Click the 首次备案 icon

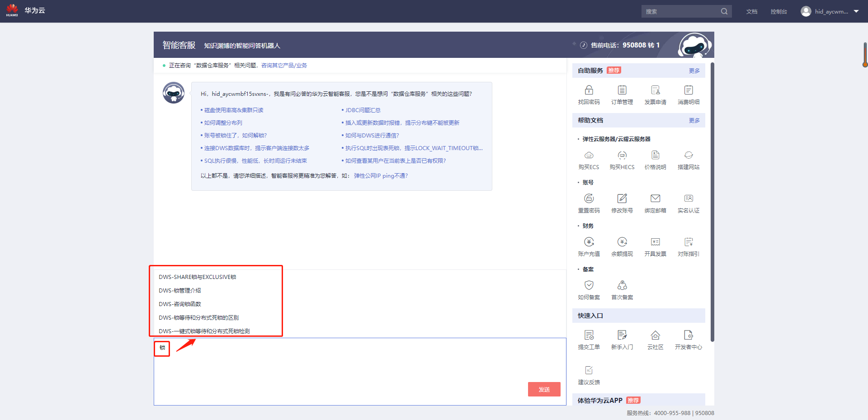click(x=622, y=285)
